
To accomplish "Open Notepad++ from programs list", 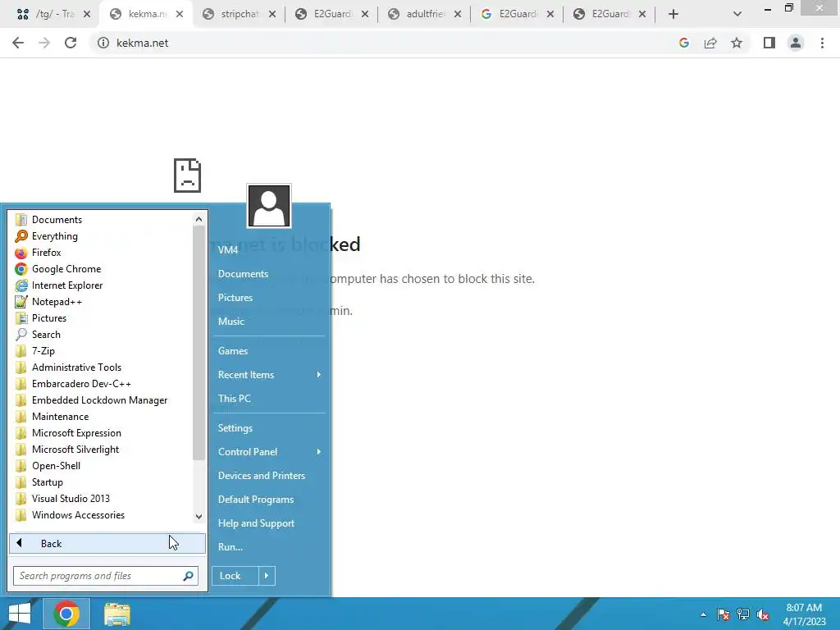I will [57, 302].
